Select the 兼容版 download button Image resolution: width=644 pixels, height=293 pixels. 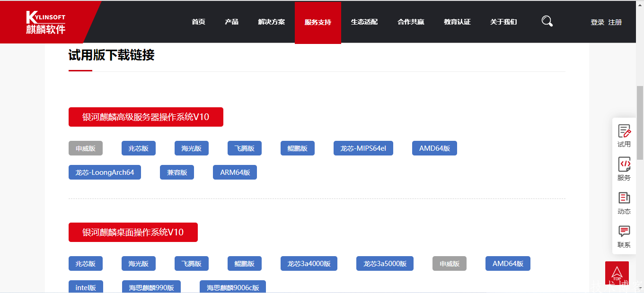[x=177, y=172]
